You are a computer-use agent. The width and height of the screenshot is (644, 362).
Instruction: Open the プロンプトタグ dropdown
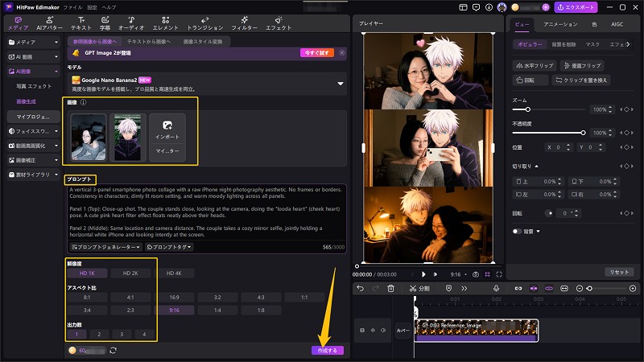point(169,247)
